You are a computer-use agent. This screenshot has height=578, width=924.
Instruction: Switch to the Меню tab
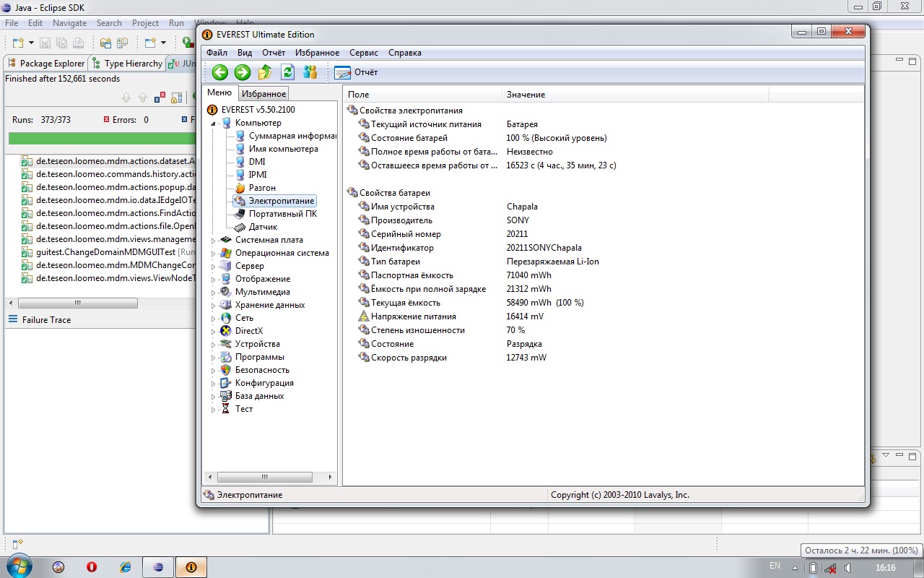219,92
